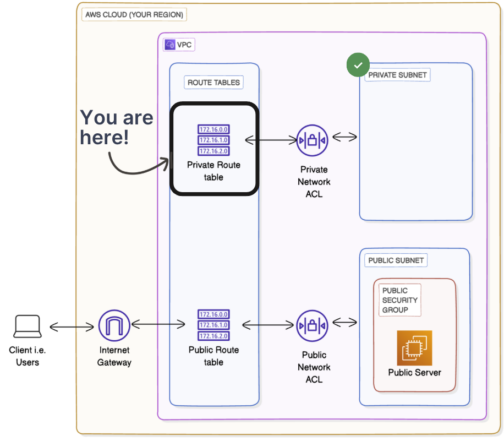Select the ROUTE TABLES label
504x441 pixels.
(x=213, y=83)
